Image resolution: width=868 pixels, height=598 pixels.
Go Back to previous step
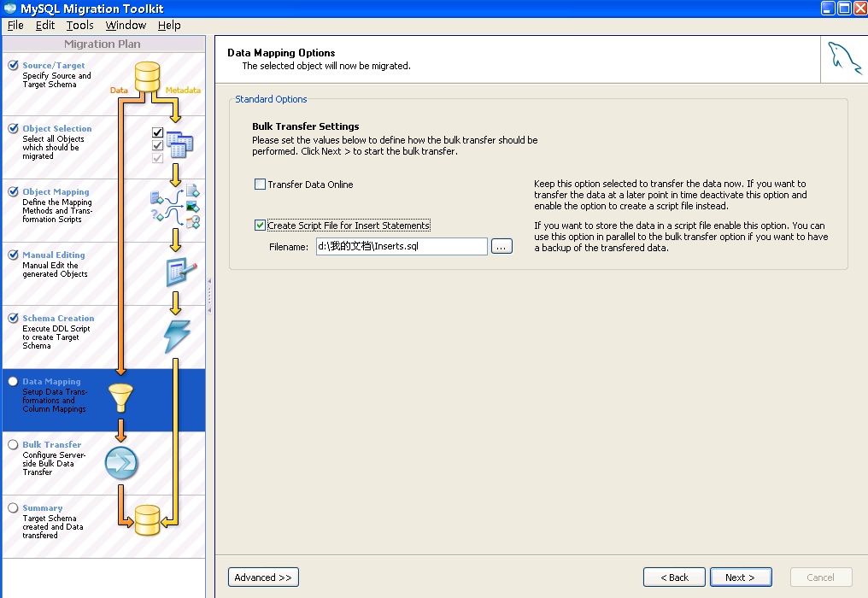(x=674, y=577)
